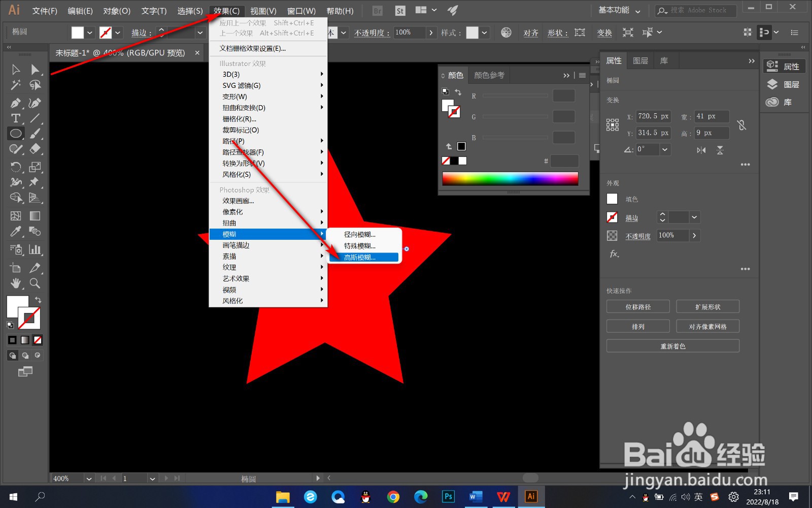The width and height of the screenshot is (812, 508).
Task: Pick the Perspective Grid tool
Action: (35, 198)
